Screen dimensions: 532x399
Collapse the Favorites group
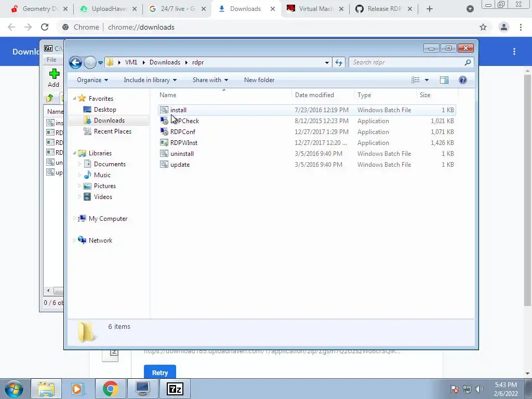(x=74, y=98)
